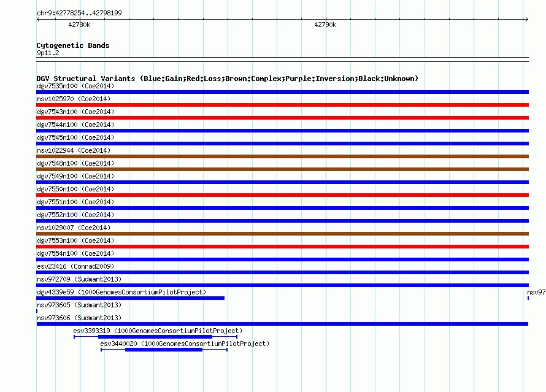
Task: Click the right arrow end of the ruler
Action: (526, 20)
